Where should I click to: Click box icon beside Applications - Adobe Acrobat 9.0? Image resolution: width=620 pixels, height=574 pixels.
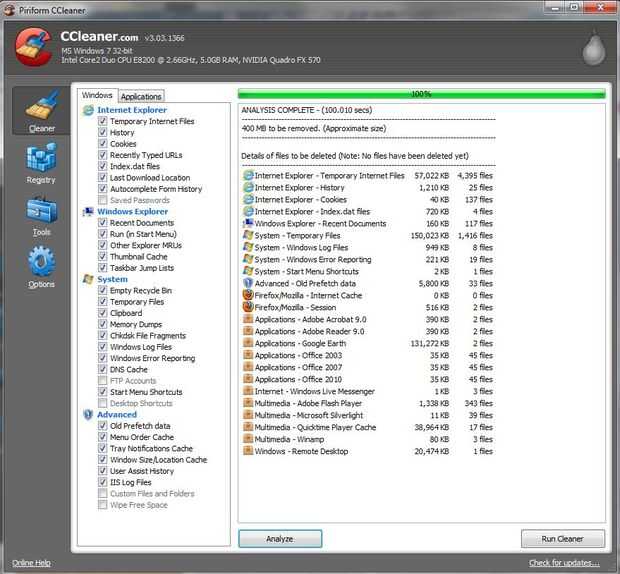248,319
